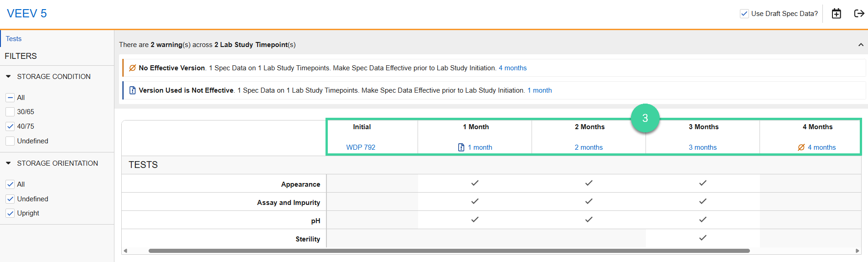Open the Tests tab
Image resolution: width=868 pixels, height=262 pixels.
[x=14, y=39]
